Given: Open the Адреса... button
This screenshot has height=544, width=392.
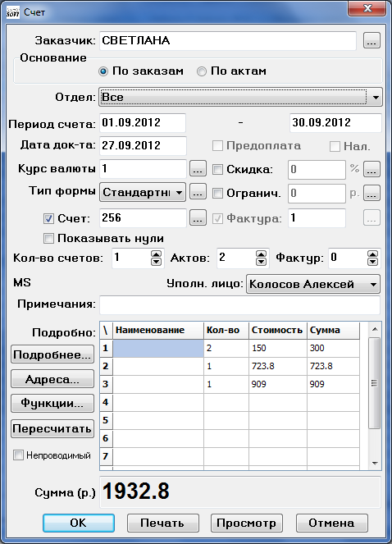Looking at the screenshot, I should (52, 379).
